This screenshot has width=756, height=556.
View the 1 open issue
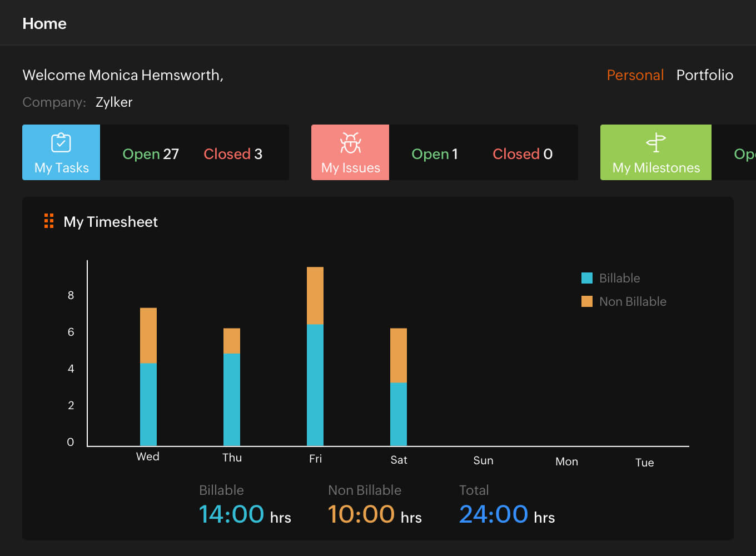434,154
